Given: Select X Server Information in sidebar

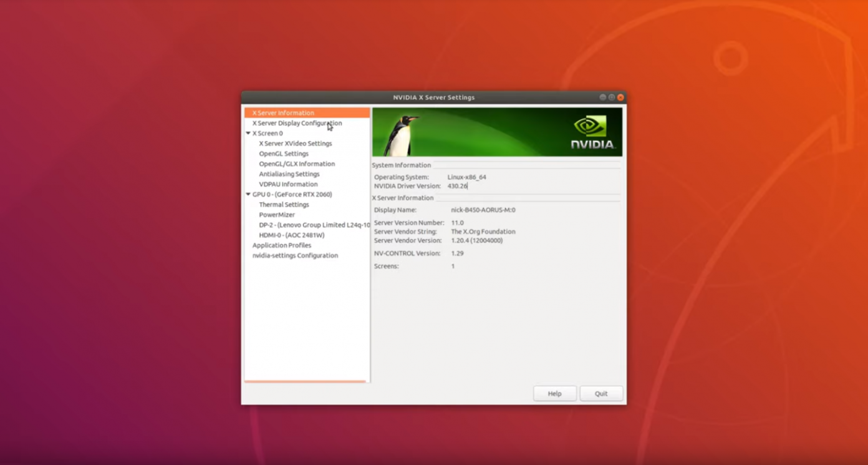Looking at the screenshot, I should click(x=283, y=113).
